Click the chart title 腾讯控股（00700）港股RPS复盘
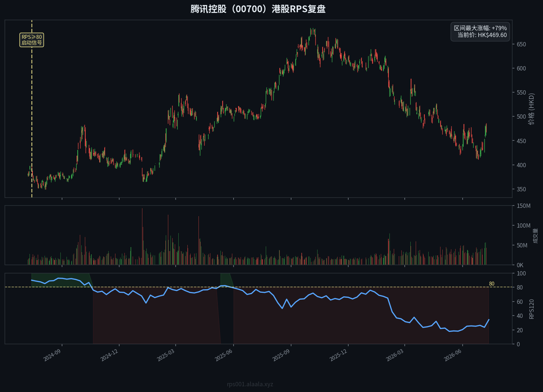543x392 pixels. pyautogui.click(x=258, y=9)
